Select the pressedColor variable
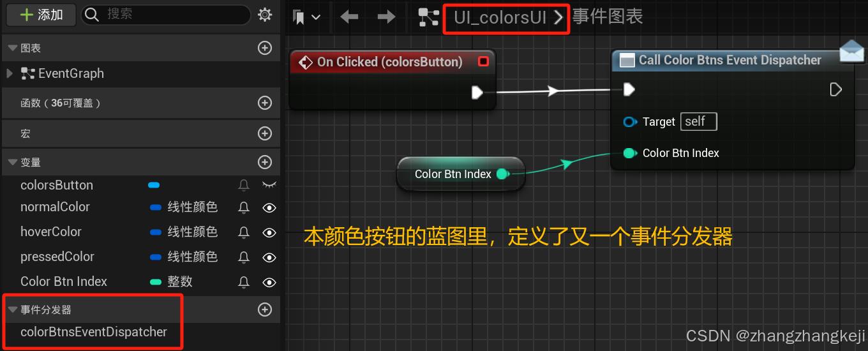868x351 pixels. pos(57,257)
